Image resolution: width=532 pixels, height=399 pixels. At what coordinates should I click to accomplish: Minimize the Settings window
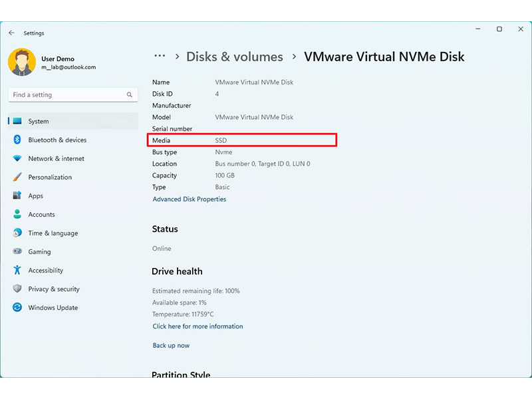coord(477,29)
